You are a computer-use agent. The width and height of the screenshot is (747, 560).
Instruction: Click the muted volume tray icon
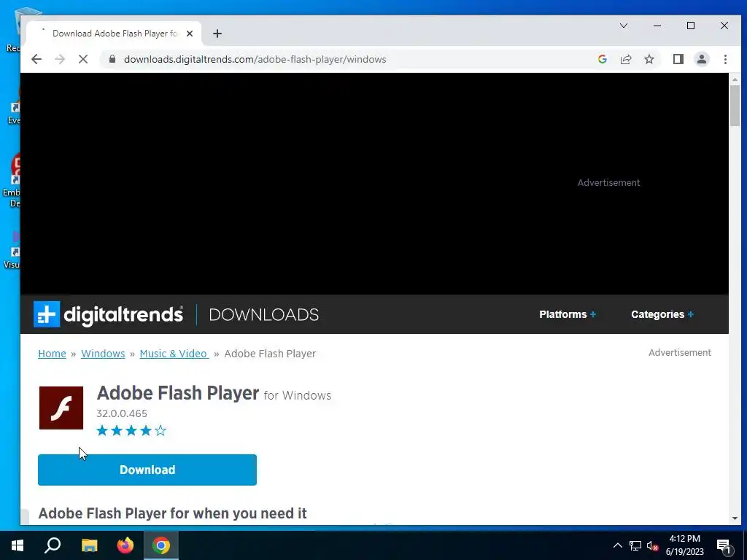pos(653,546)
